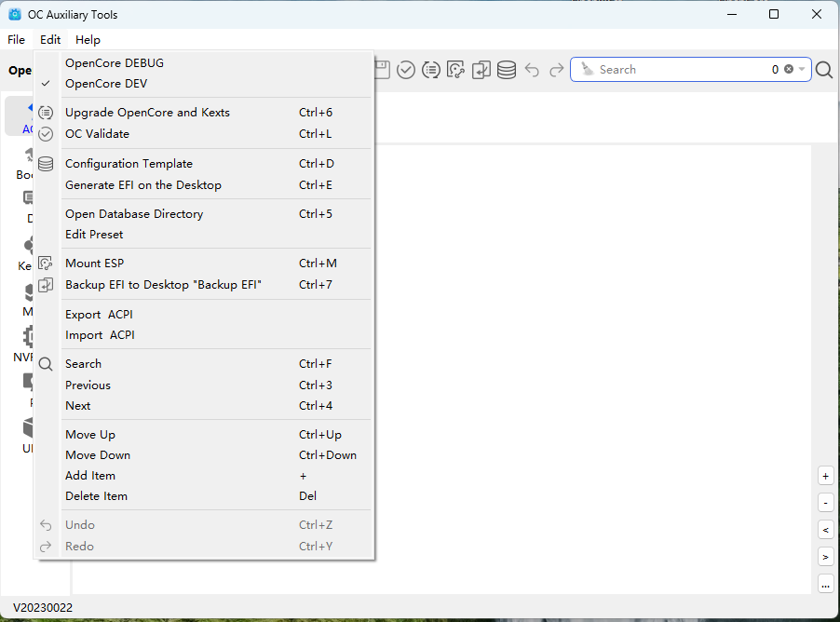Click the Upgrade OpenCore toolbar icon
Screen dimensions: 840x622
[431, 70]
